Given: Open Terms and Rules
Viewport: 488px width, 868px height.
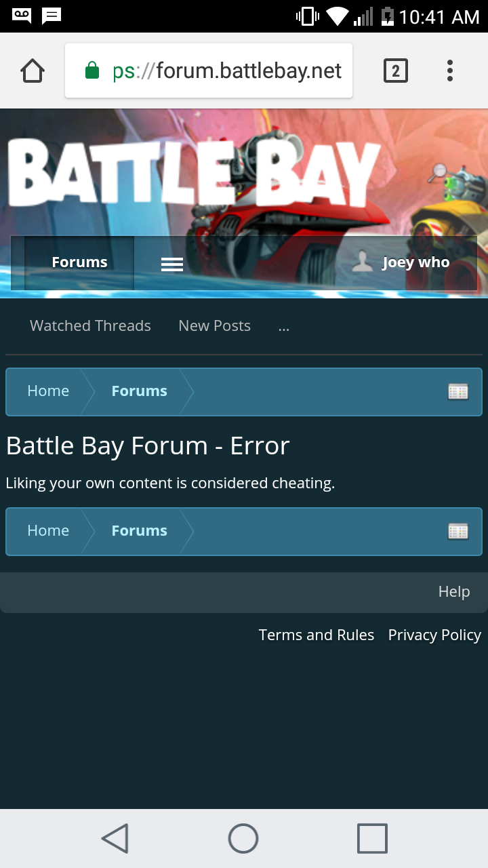Looking at the screenshot, I should [x=317, y=635].
